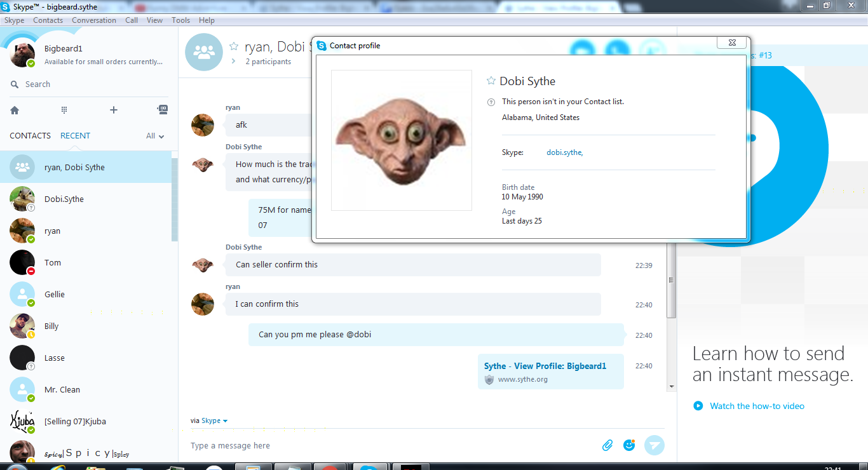Open the Call menu
The width and height of the screenshot is (868, 470).
pyautogui.click(x=132, y=20)
